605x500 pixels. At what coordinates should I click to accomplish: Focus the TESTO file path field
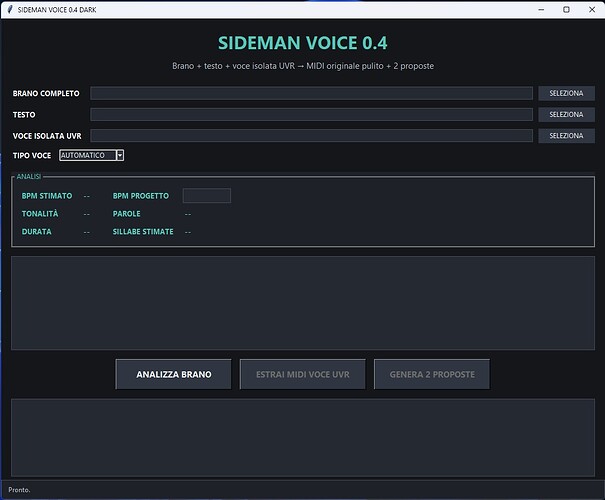(311, 115)
